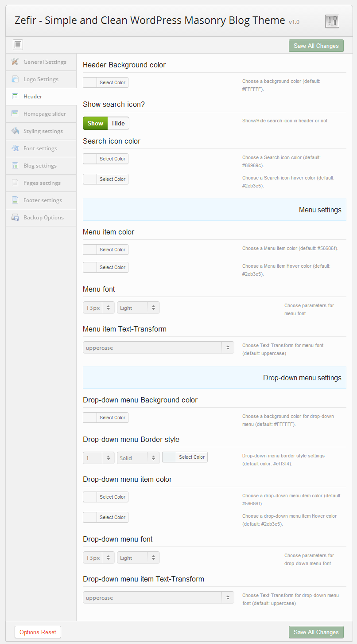Open the Pages settings tab
The width and height of the screenshot is (357, 644).
point(42,183)
